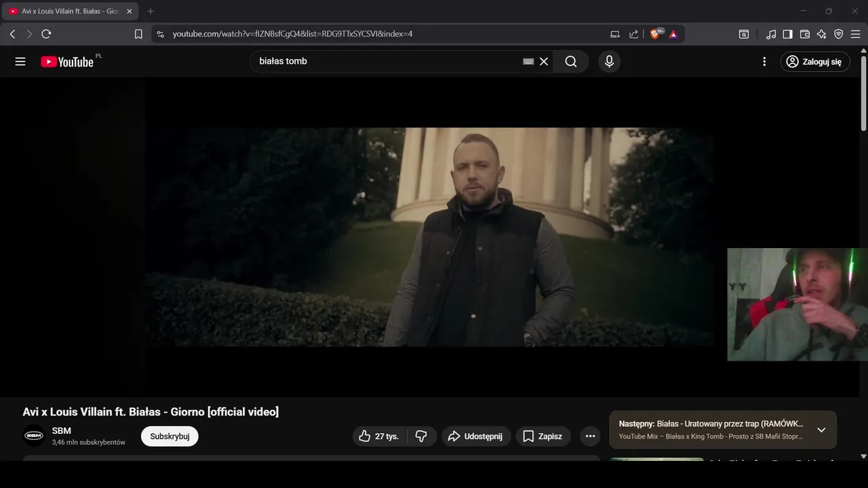
Task: Dislike the video with thumbs down
Action: coord(422,436)
